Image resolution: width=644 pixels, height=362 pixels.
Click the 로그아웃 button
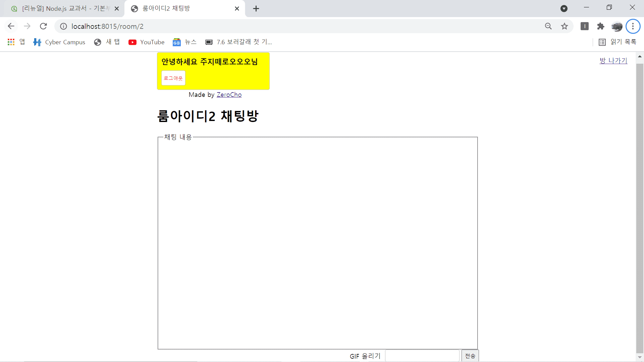173,78
